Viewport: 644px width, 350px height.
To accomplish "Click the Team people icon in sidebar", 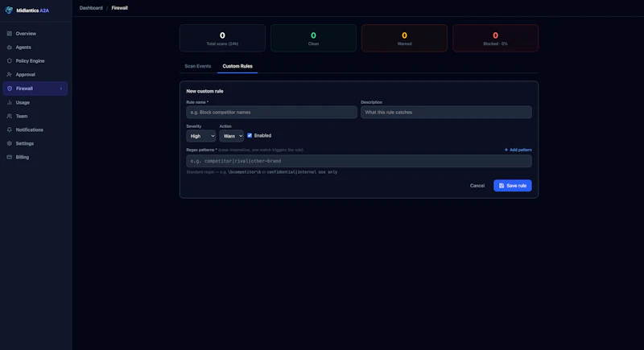I will click(x=10, y=116).
